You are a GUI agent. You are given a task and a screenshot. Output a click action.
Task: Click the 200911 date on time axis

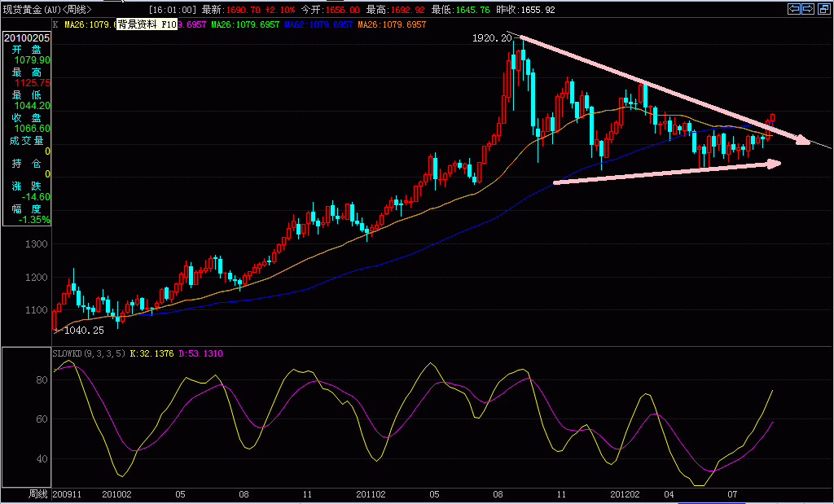[x=67, y=494]
